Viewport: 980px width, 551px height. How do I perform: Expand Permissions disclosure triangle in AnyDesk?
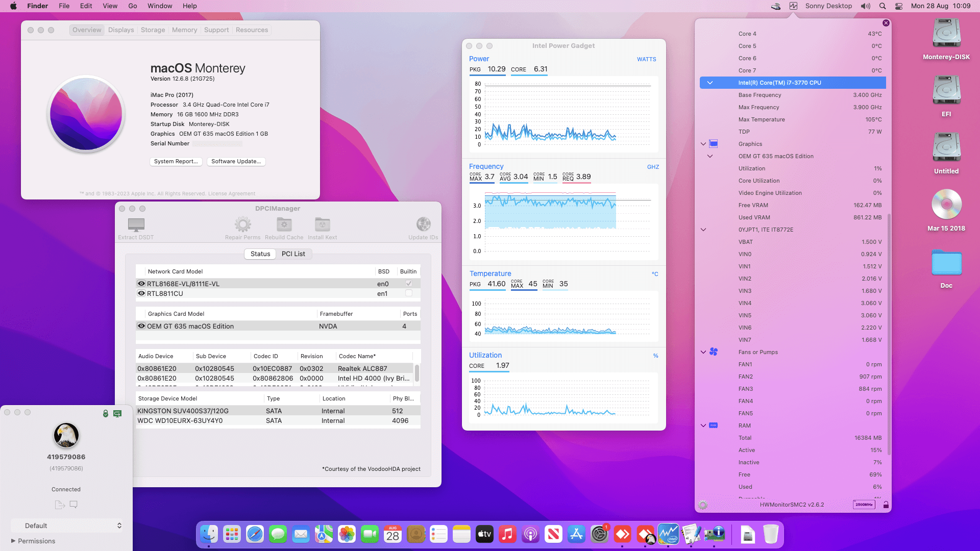coord(13,541)
